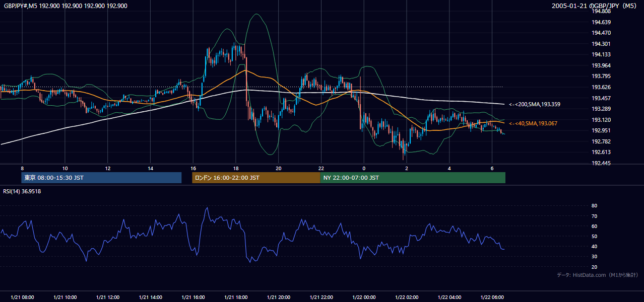Click hour label 0 below the price chart
This screenshot has width=644, height=302.
[x=364, y=168]
